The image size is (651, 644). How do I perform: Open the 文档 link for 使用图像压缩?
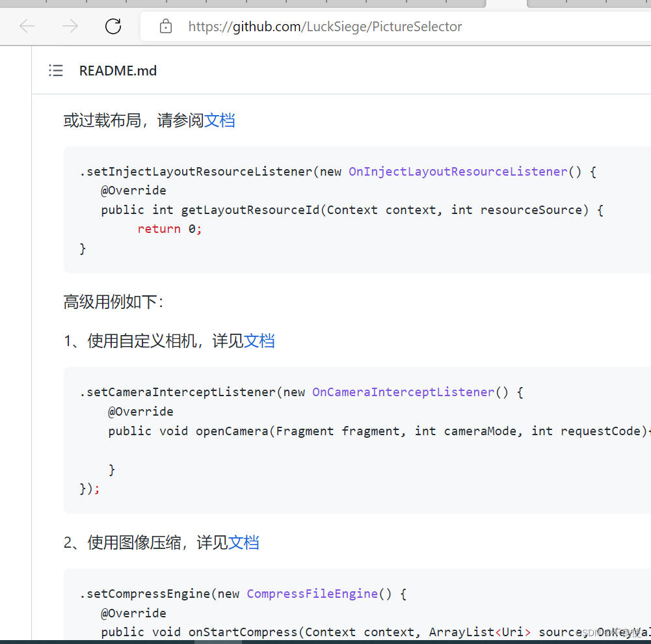point(243,543)
